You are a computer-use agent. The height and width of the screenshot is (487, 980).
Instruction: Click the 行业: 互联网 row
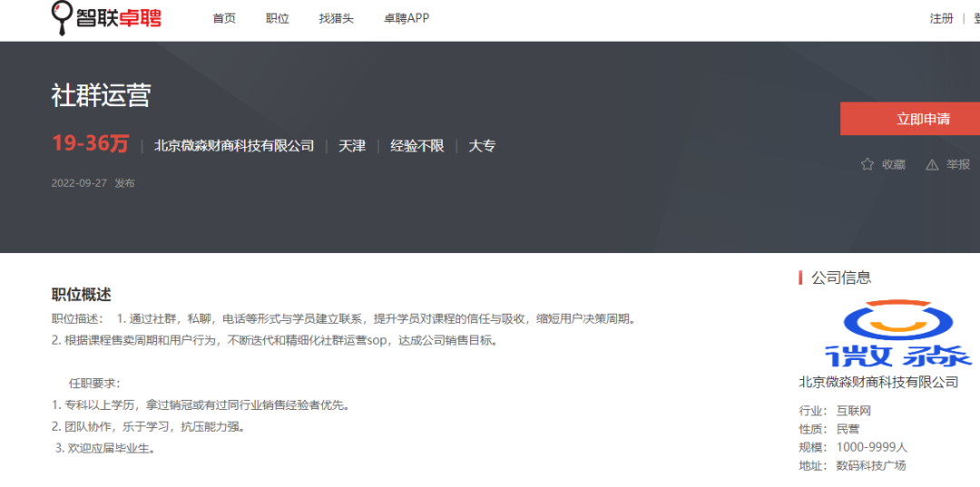(835, 410)
